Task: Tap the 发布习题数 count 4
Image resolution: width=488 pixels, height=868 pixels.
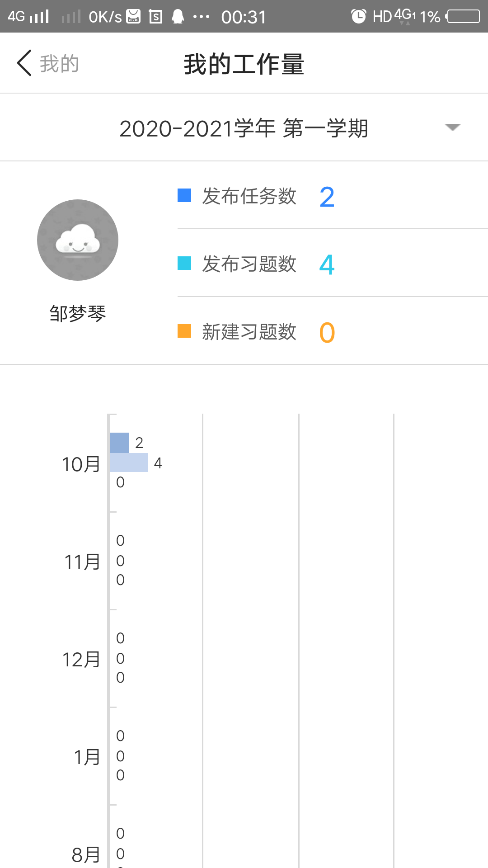Action: pyautogui.click(x=327, y=265)
